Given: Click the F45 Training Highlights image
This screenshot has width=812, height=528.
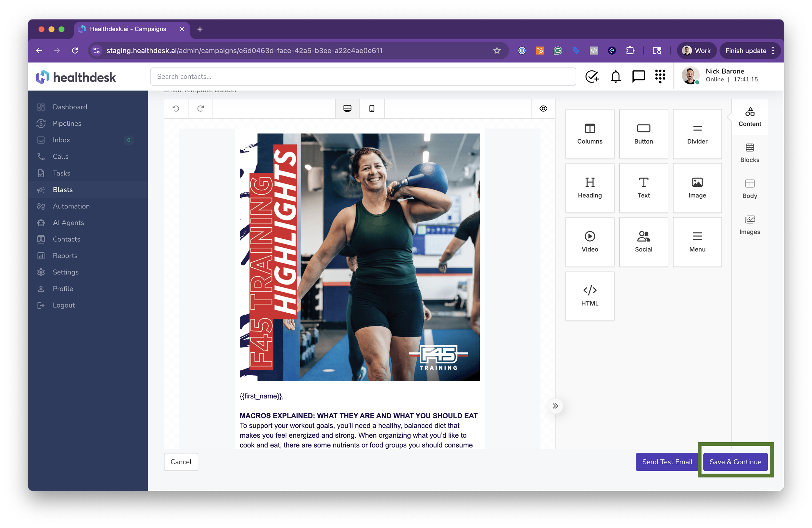Looking at the screenshot, I should (x=359, y=257).
